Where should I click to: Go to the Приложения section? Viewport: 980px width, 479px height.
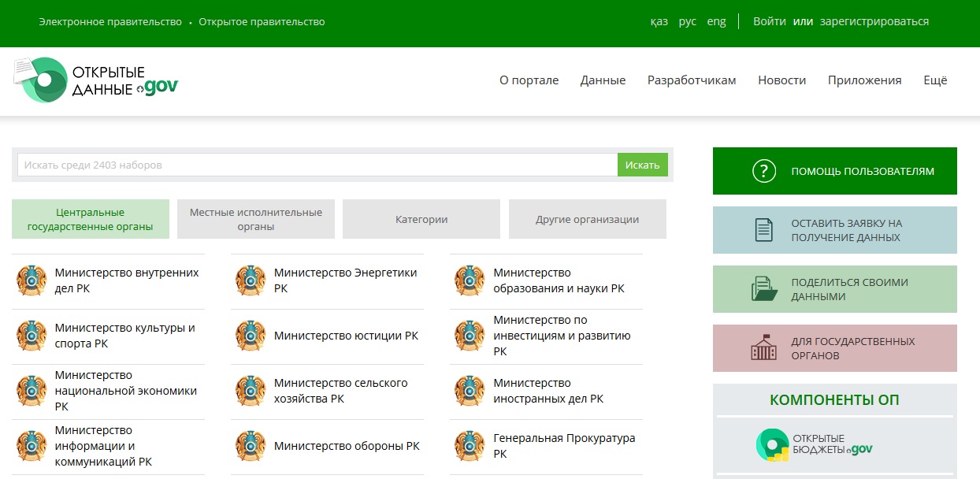coord(865,80)
